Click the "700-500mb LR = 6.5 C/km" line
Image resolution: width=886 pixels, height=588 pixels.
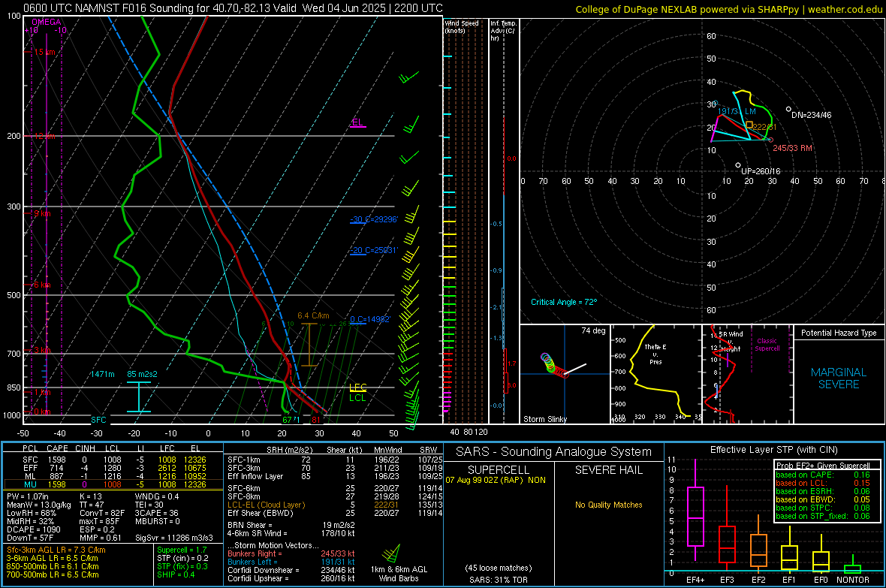tap(53, 574)
